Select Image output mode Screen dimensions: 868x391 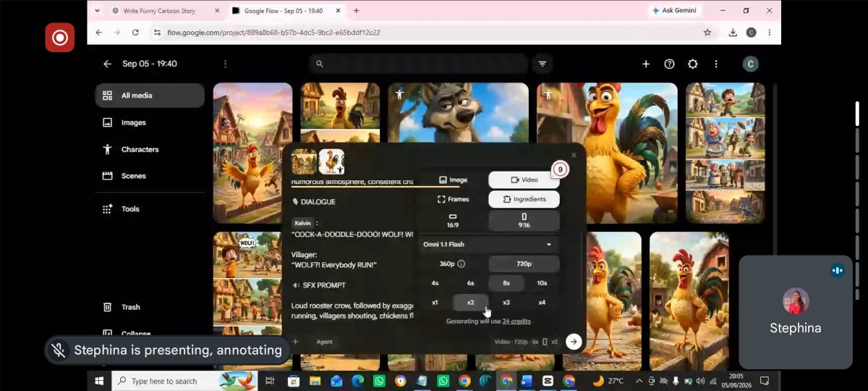[x=453, y=180]
